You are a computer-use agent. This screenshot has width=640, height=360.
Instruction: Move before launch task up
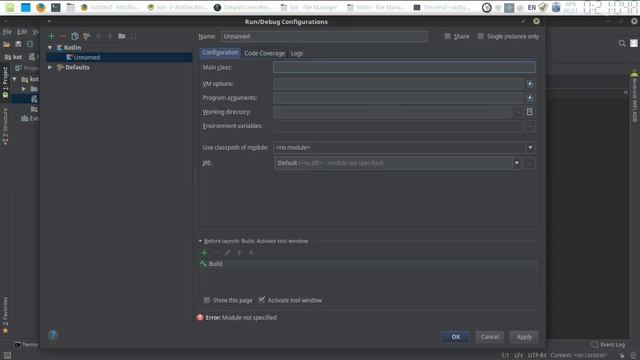pos(239,253)
